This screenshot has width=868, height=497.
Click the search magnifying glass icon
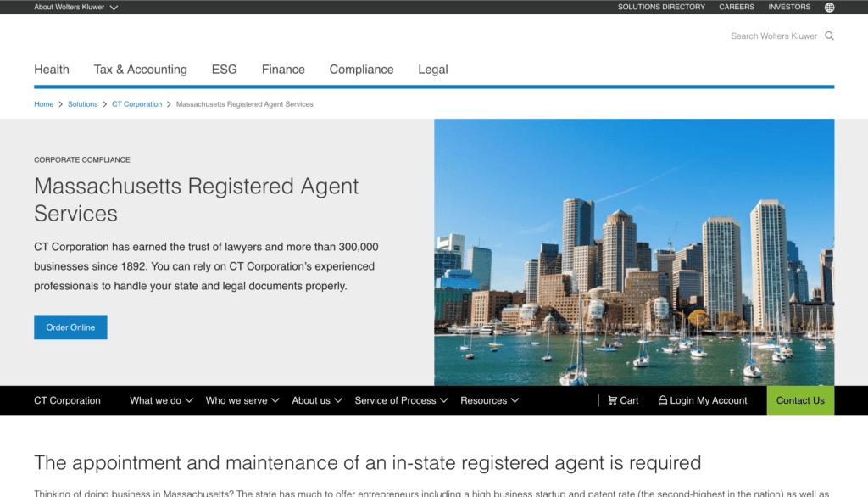[x=829, y=36]
